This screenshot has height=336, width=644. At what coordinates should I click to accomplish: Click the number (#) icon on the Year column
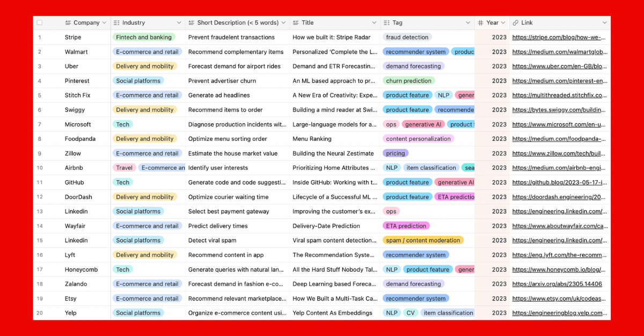point(482,23)
